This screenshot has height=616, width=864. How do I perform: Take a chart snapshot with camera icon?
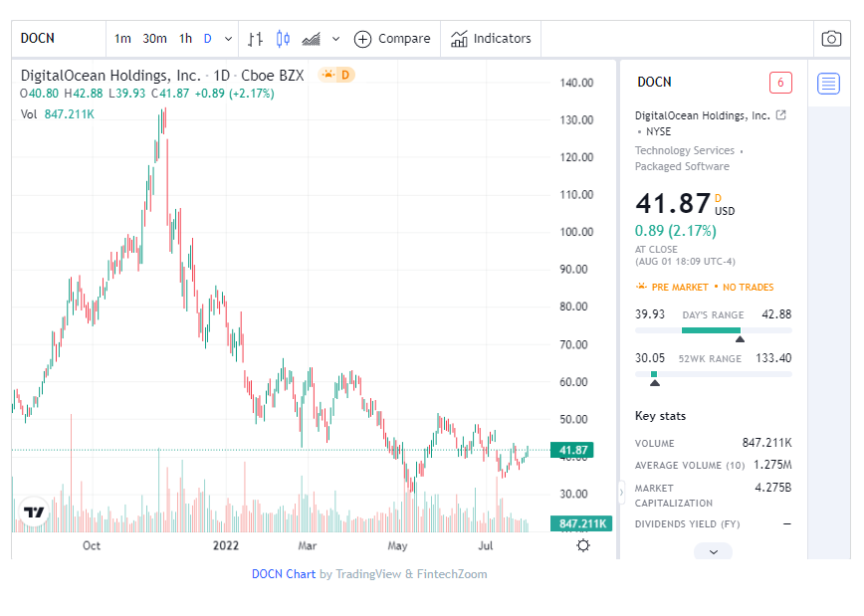(x=831, y=39)
